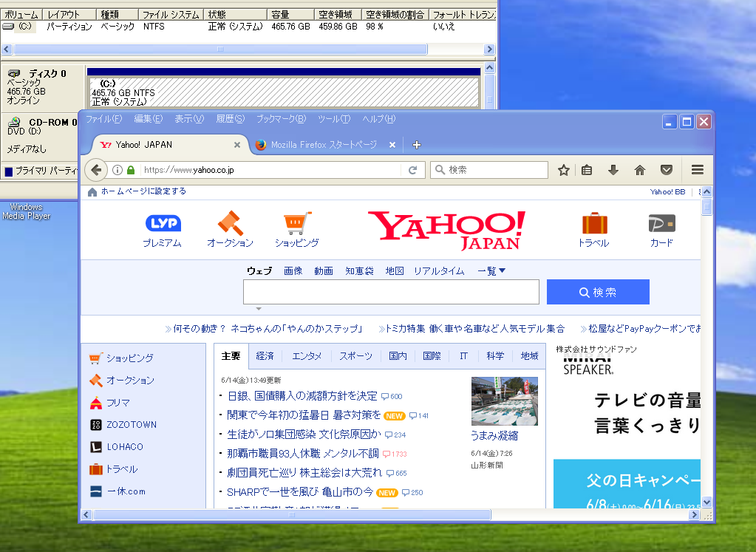
Task: Open Firefox 編集(E) menu
Action: pos(148,118)
